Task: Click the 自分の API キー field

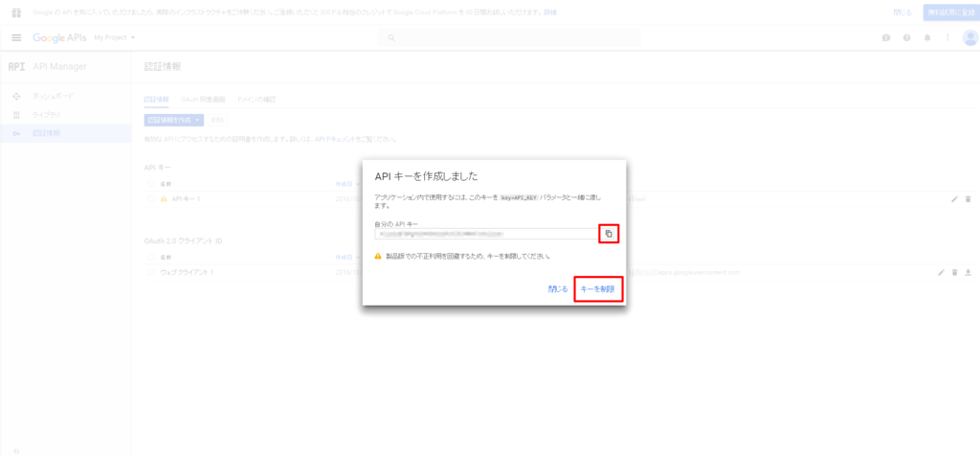Action: [485, 234]
